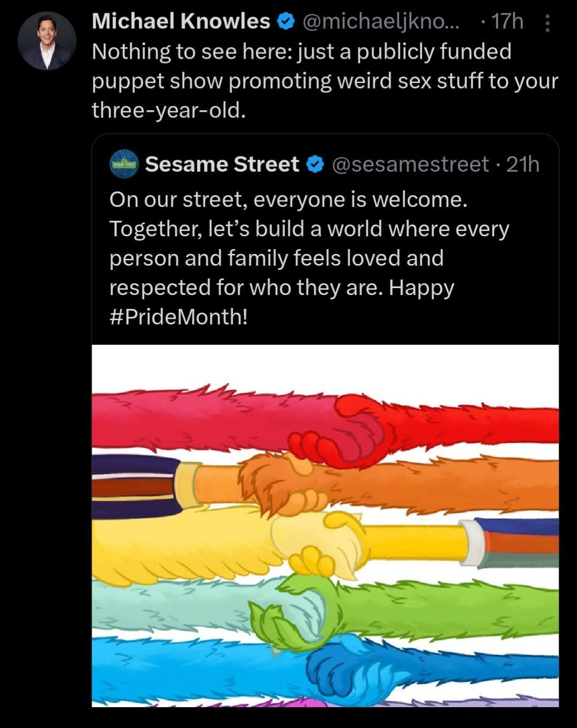Open the Sesame Street display name

click(222, 164)
